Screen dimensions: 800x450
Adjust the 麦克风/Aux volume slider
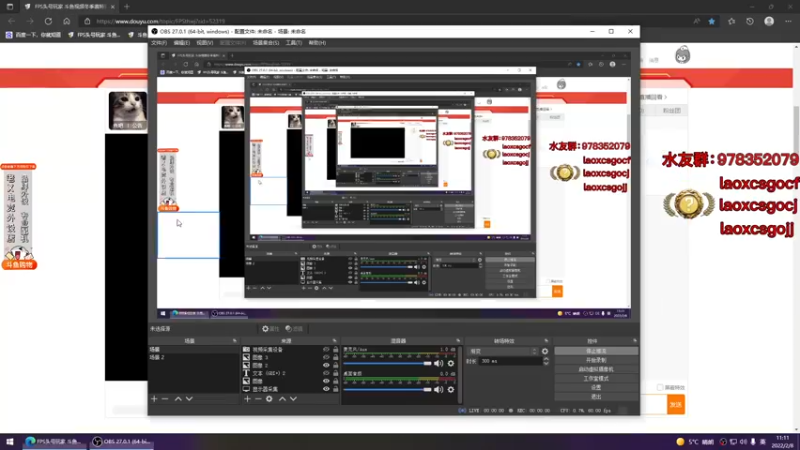(388, 363)
